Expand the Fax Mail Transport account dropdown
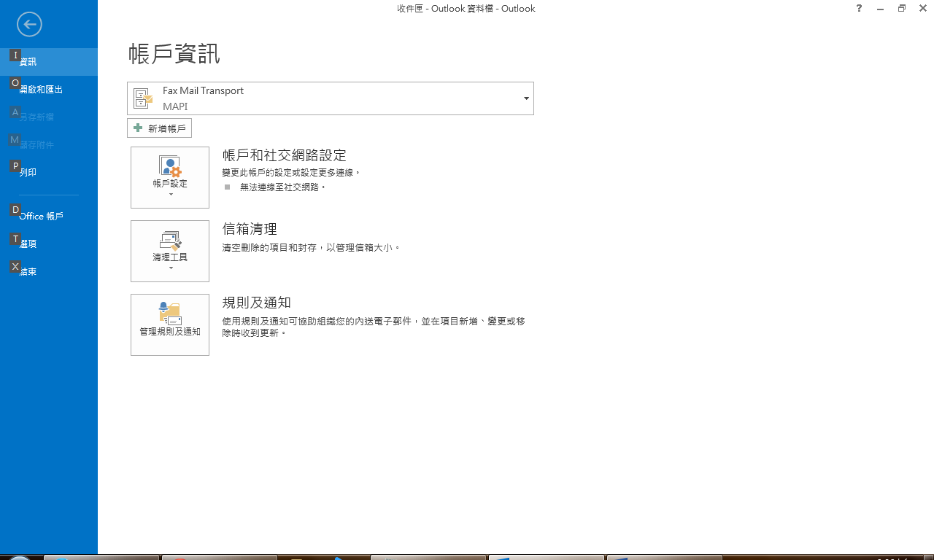The image size is (934, 560). 331,98
